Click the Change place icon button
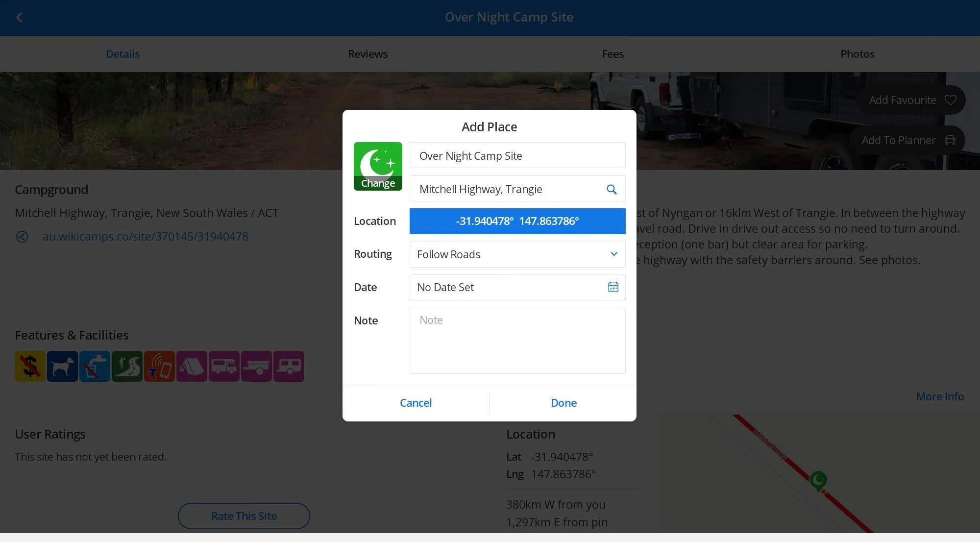 (x=378, y=166)
